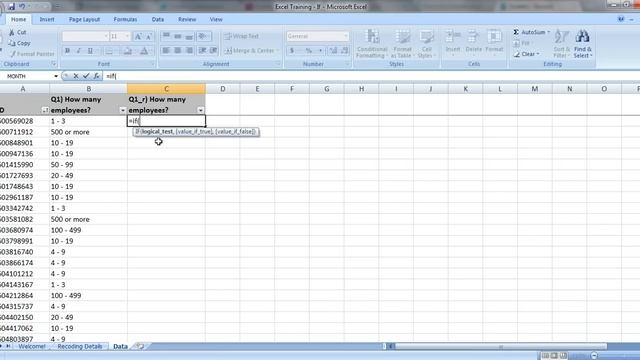Click inside the formula bar input
640x360 pixels.
tap(371, 76)
